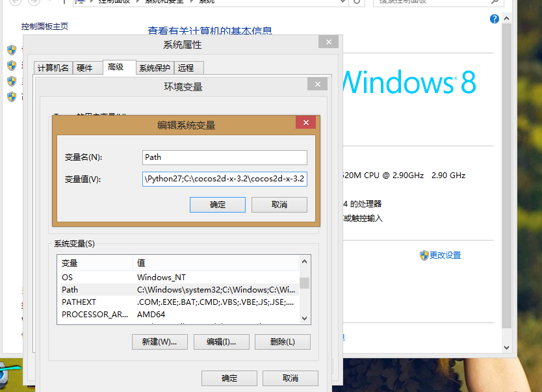This screenshot has height=392, width=542.
Task: Click the AMD64 value cell
Action: pyautogui.click(x=151, y=315)
